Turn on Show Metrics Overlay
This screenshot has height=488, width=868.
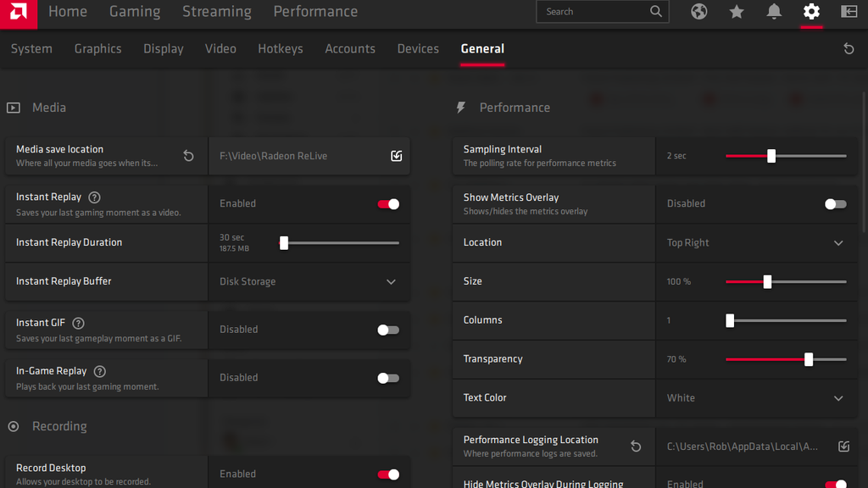coord(835,203)
